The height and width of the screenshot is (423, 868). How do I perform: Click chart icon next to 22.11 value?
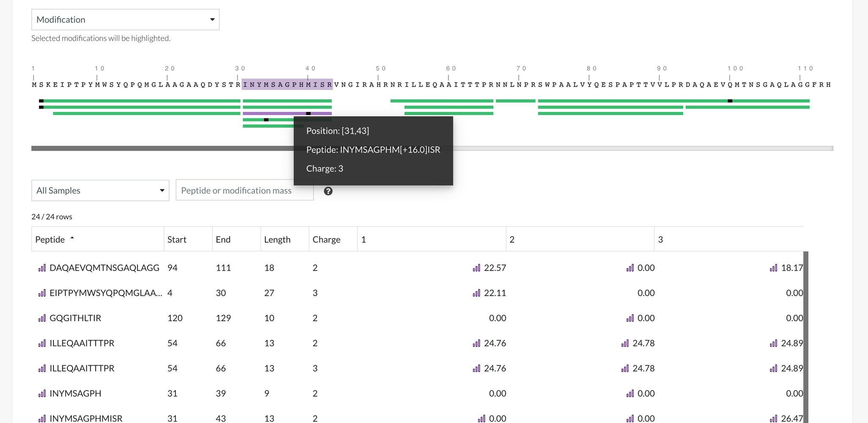click(x=476, y=293)
